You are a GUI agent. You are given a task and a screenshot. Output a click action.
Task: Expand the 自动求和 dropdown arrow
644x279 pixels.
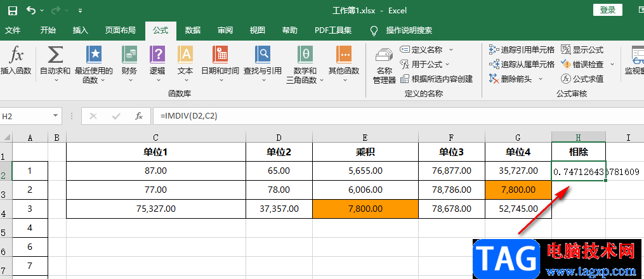[x=55, y=80]
